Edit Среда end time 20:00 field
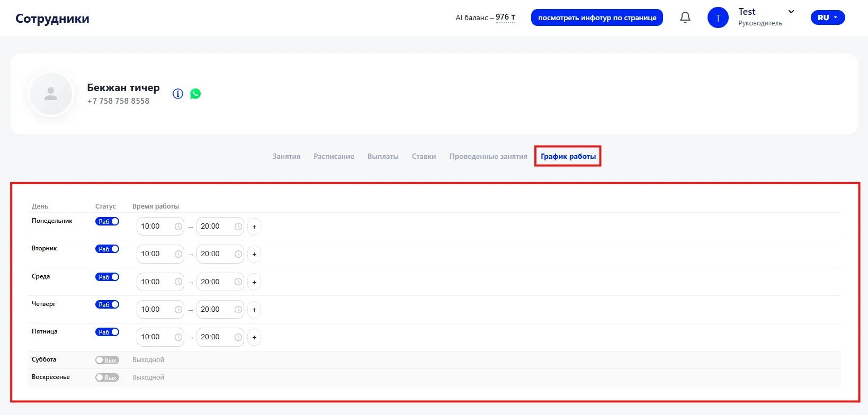Viewport: 868px width, 415px height. coord(220,282)
